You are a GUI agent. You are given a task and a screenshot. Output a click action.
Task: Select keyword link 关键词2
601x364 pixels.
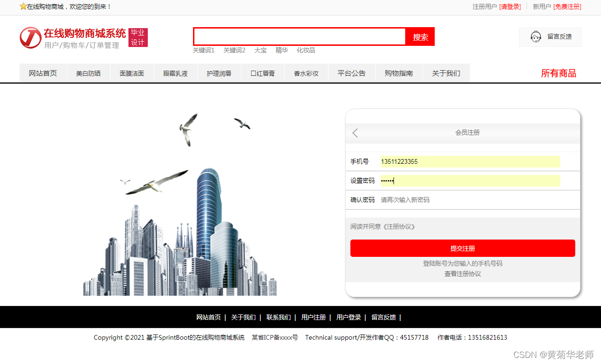(234, 50)
